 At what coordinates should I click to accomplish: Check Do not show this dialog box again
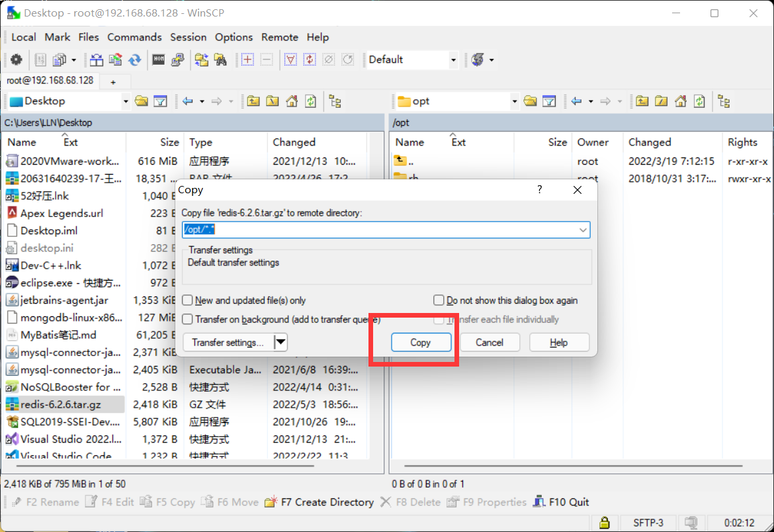[505, 300]
